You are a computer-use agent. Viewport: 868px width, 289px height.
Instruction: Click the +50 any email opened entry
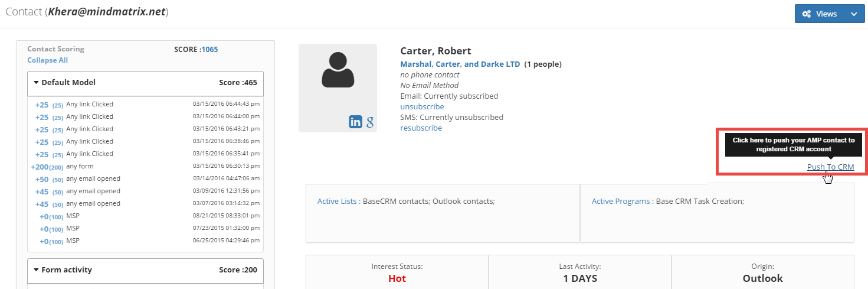coord(93,178)
